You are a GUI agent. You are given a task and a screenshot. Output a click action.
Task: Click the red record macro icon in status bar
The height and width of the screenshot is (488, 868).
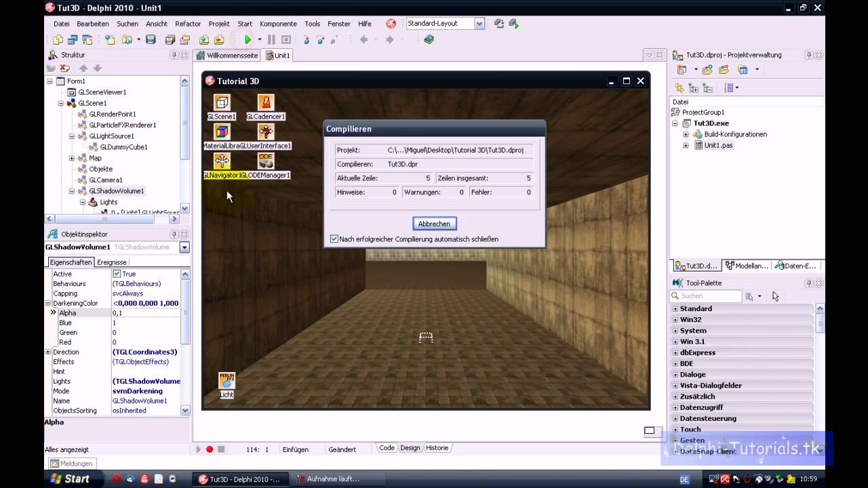210,449
